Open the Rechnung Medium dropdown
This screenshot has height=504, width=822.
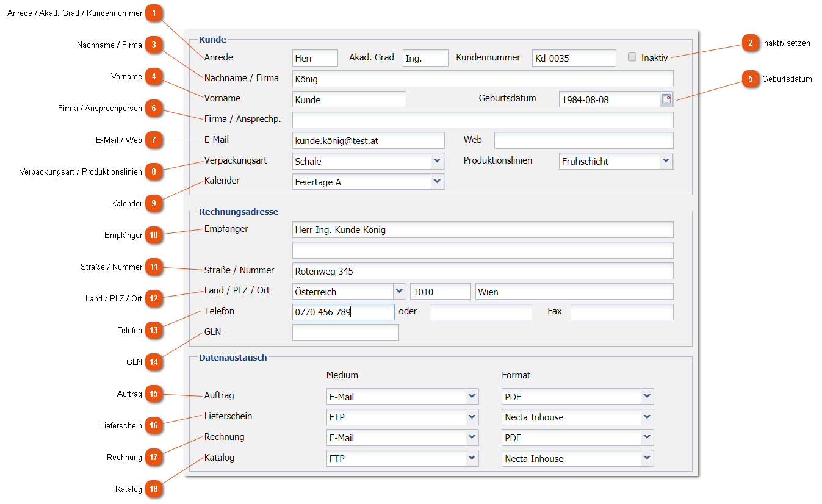tap(472, 437)
